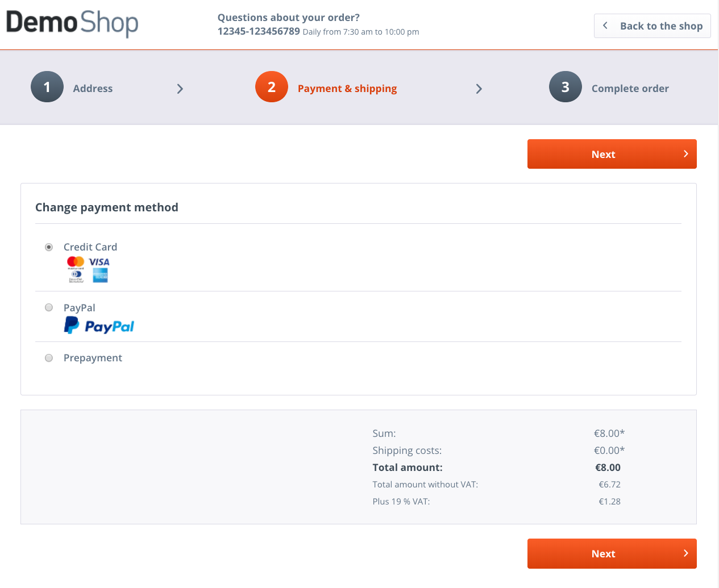The height and width of the screenshot is (588, 719).
Task: Click the step 3 circle icon
Action: [566, 87]
